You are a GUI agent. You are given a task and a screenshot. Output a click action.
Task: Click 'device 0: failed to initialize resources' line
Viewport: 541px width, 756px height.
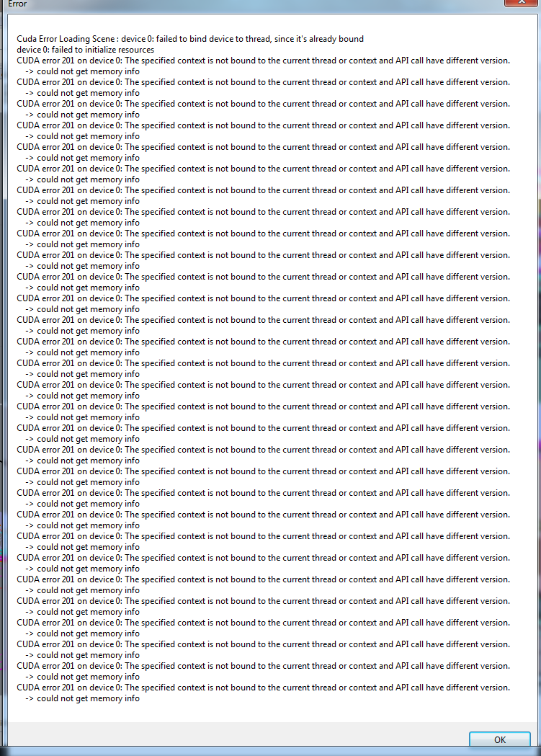click(86, 50)
